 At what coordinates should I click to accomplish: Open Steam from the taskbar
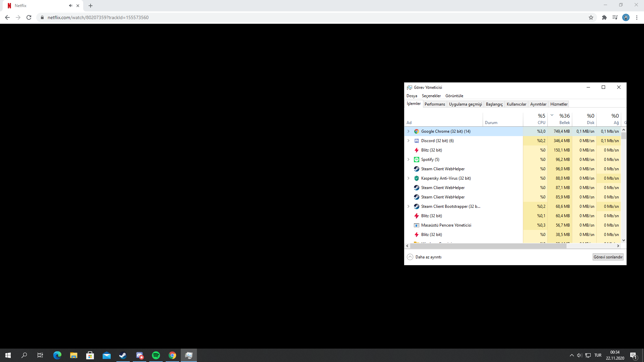(x=123, y=355)
